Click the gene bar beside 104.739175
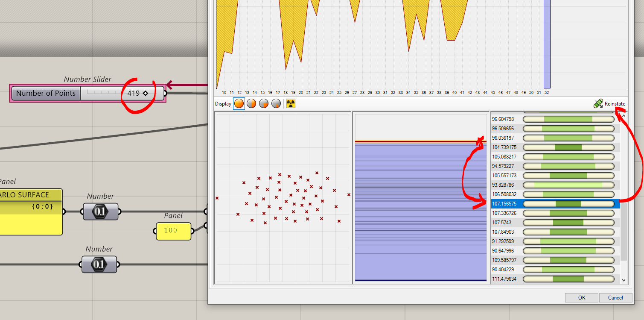The image size is (644, 320). pos(568,147)
